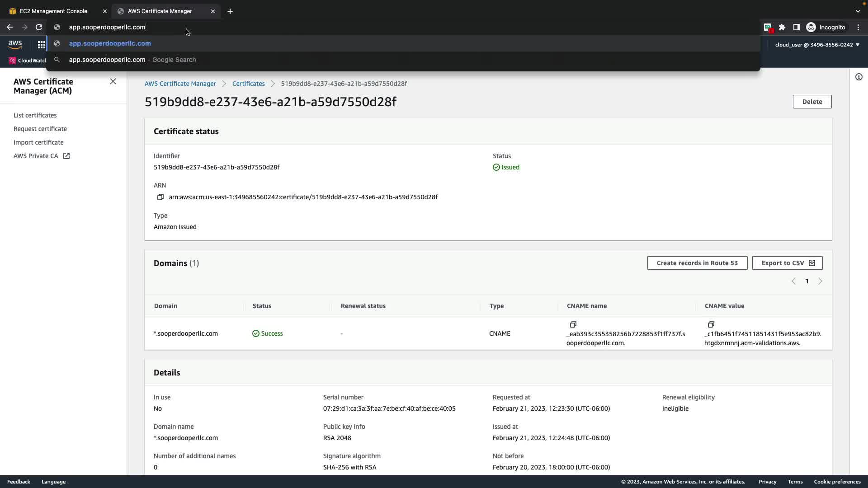Click Create records in Route 53
Image resolution: width=868 pixels, height=488 pixels.
[697, 263]
